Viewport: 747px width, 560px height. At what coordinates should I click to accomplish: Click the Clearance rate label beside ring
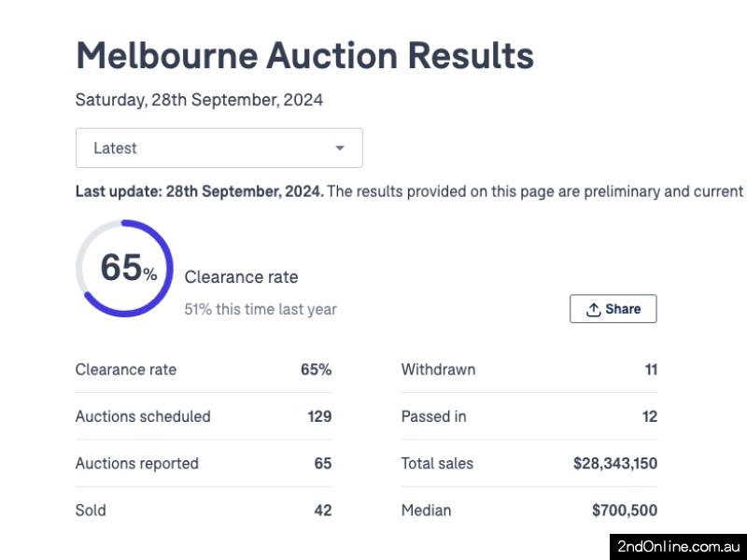[x=242, y=277]
